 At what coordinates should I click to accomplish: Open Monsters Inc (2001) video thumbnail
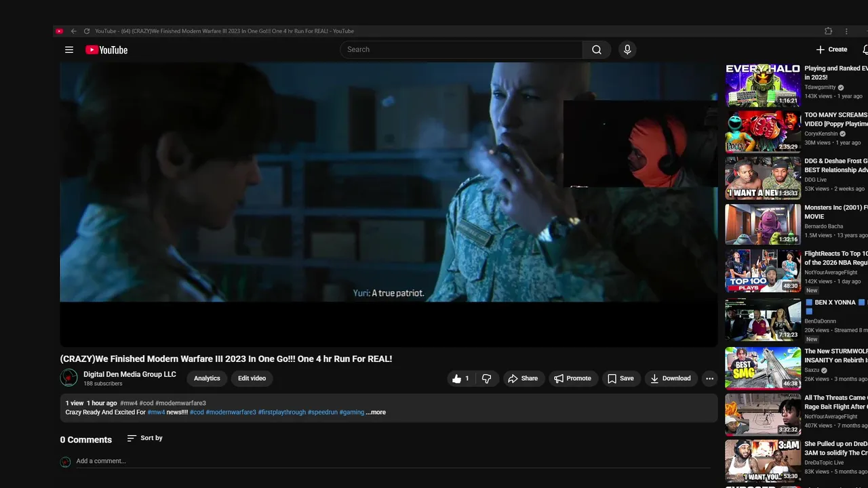763,224
